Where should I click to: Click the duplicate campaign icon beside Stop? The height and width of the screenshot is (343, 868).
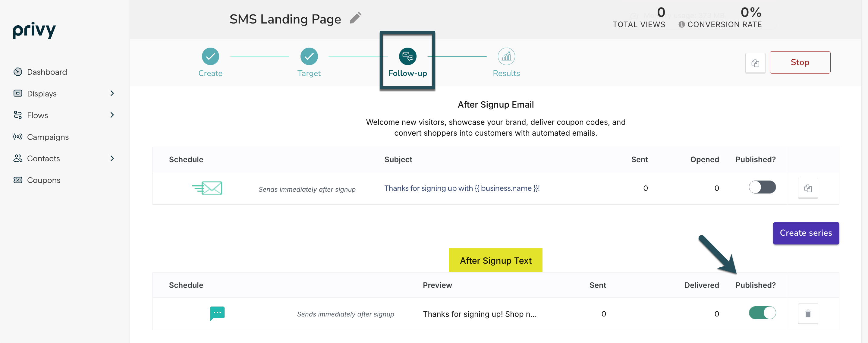(x=755, y=63)
